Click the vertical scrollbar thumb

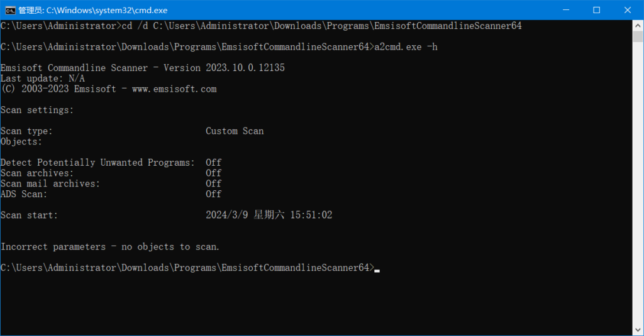[x=638, y=36]
